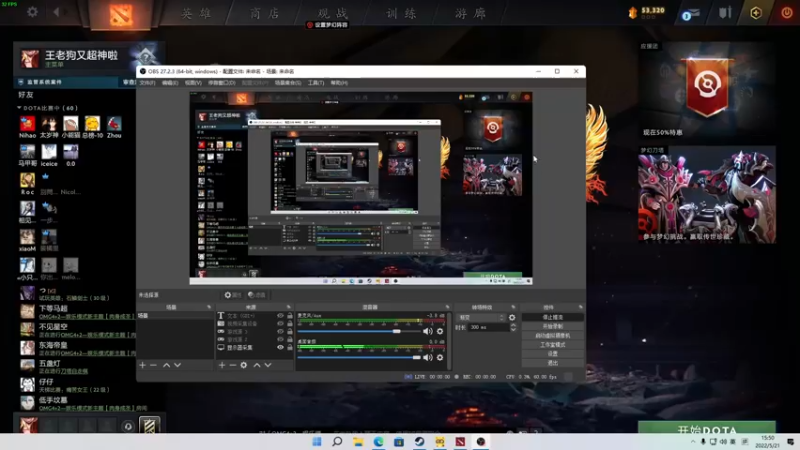Image resolution: width=800 pixels, height=450 pixels.
Task: Open the 观战 (Watch) tab
Action: pyautogui.click(x=333, y=13)
